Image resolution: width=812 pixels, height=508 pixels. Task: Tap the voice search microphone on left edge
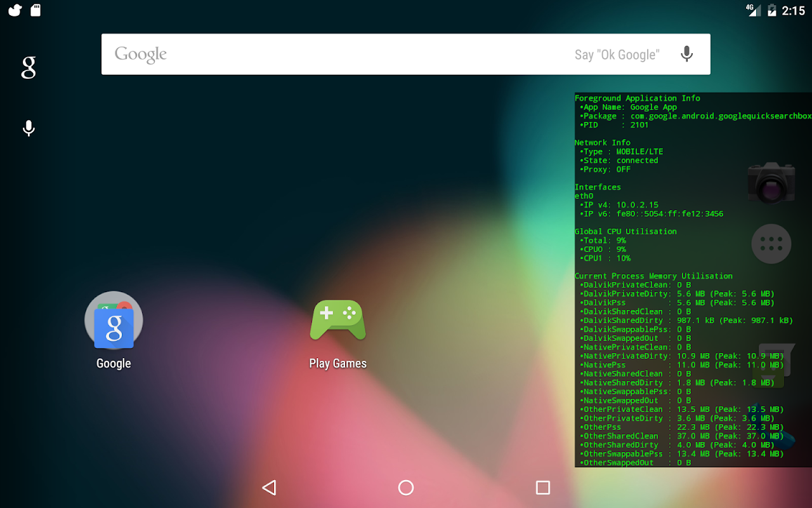pyautogui.click(x=29, y=128)
